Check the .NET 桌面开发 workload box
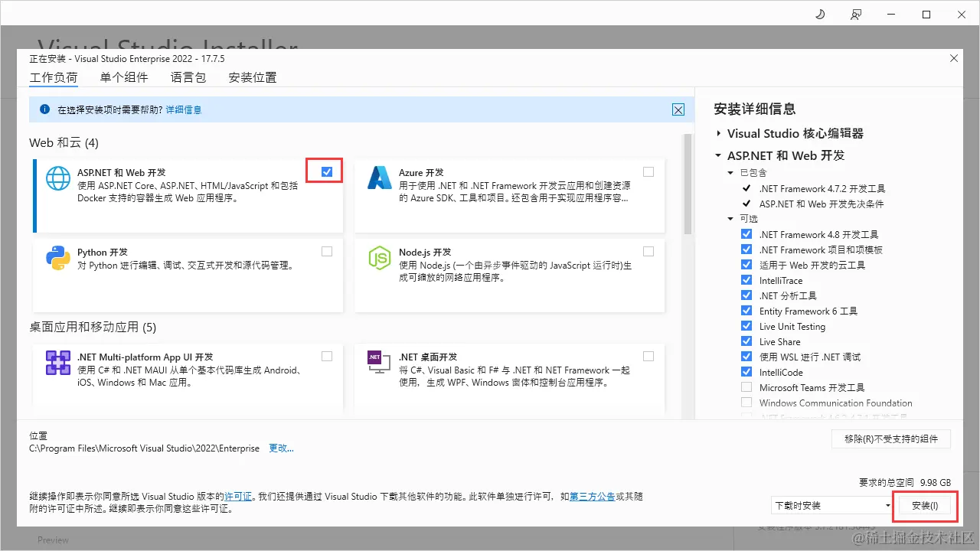 tap(648, 356)
